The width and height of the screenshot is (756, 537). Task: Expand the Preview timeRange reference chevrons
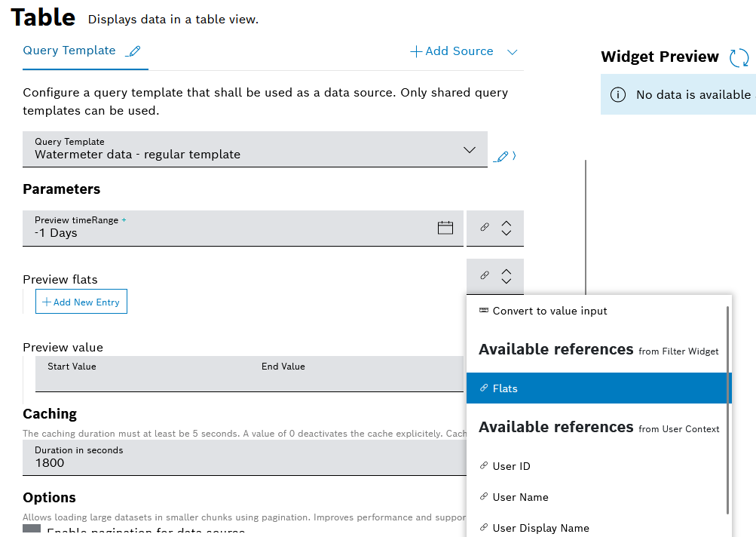(507, 228)
